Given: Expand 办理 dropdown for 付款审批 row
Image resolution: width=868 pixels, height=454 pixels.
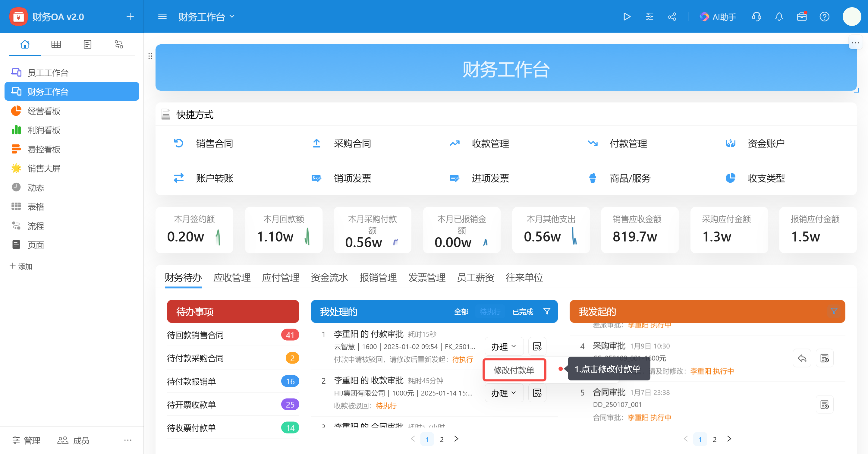Looking at the screenshot, I should click(x=504, y=346).
